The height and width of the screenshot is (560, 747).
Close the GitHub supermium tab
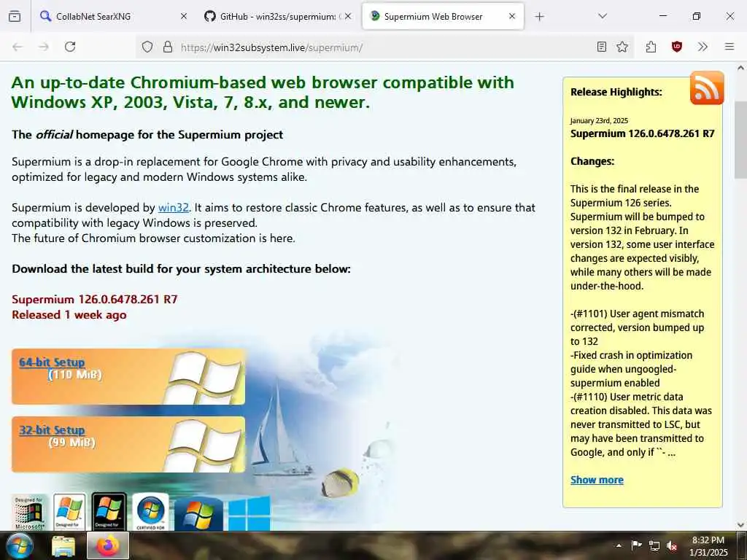(348, 16)
